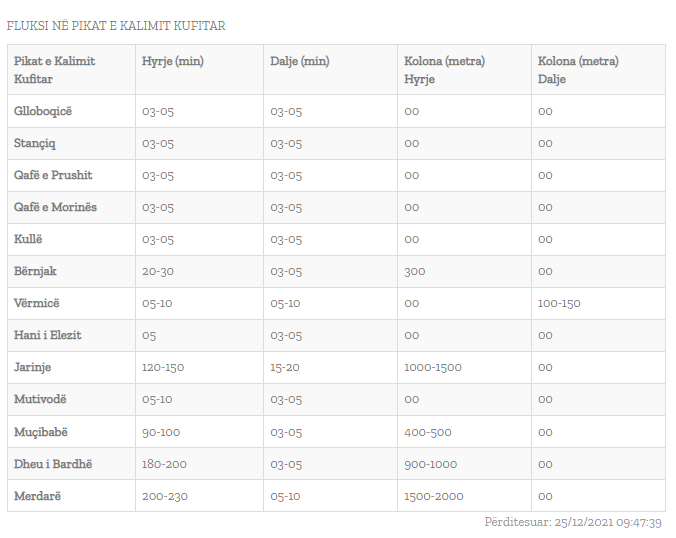Click the Përditësuar timestamp text
Screen dimensions: 676x538
[x=574, y=522]
